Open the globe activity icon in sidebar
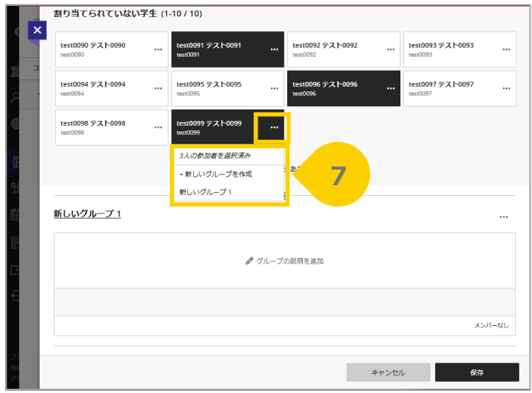The height and width of the screenshot is (393, 532). point(15,124)
